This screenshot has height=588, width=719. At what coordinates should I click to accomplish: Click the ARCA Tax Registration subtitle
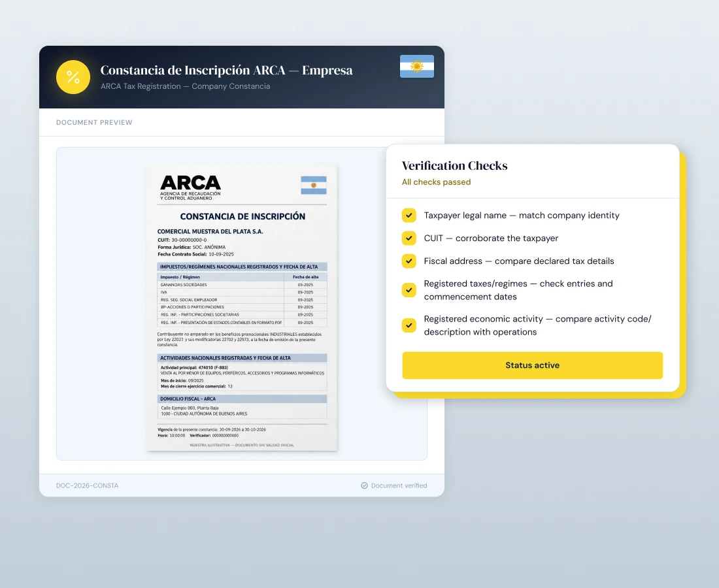[185, 86]
